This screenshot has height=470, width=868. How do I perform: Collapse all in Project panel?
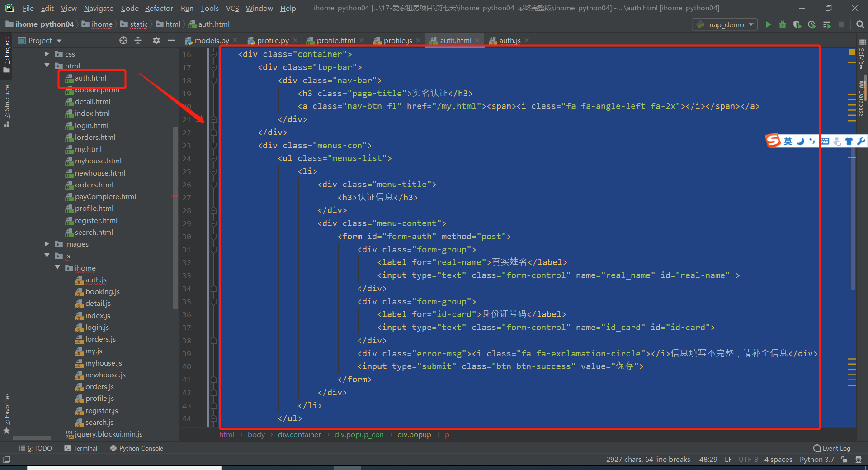point(138,40)
